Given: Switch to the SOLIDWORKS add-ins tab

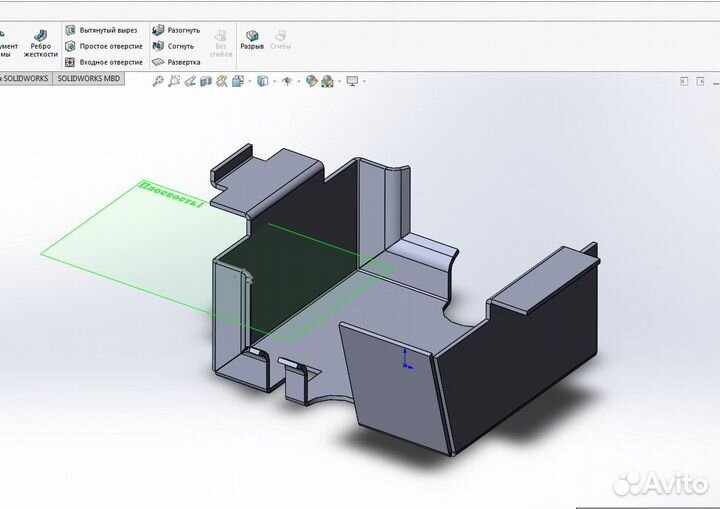Looking at the screenshot, I should pyautogui.click(x=25, y=79).
